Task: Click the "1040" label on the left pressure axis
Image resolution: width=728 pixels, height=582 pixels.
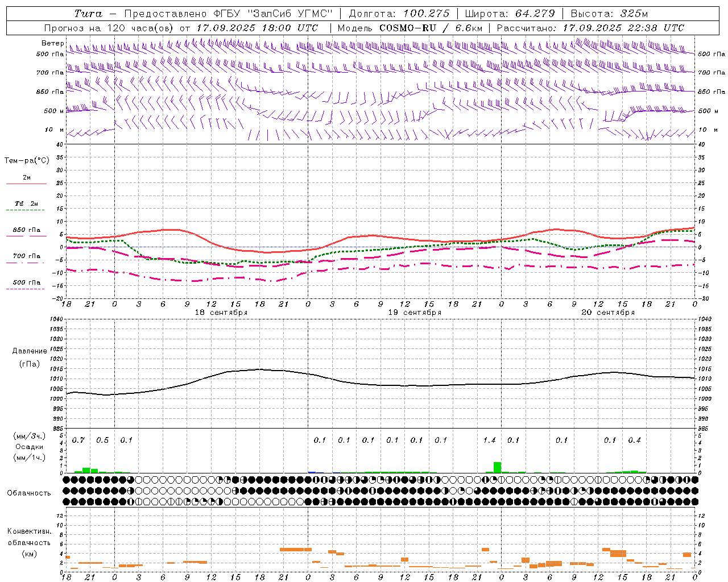Action: tap(55, 319)
